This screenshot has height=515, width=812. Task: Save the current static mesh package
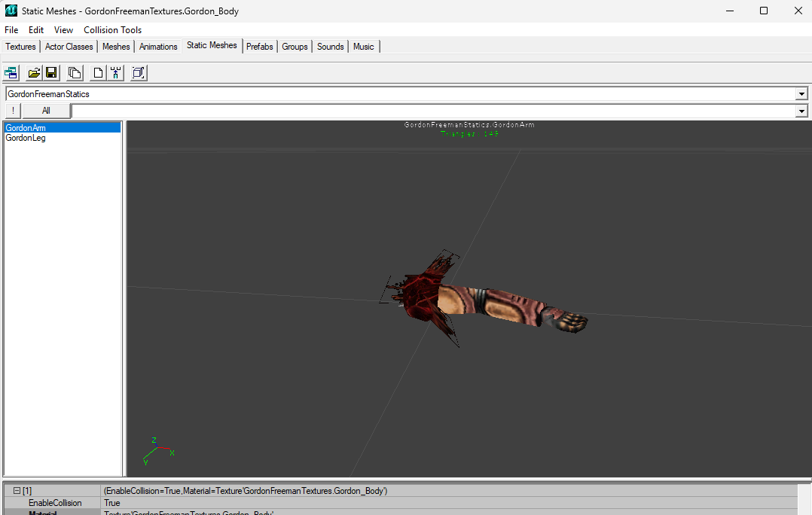pos(51,72)
